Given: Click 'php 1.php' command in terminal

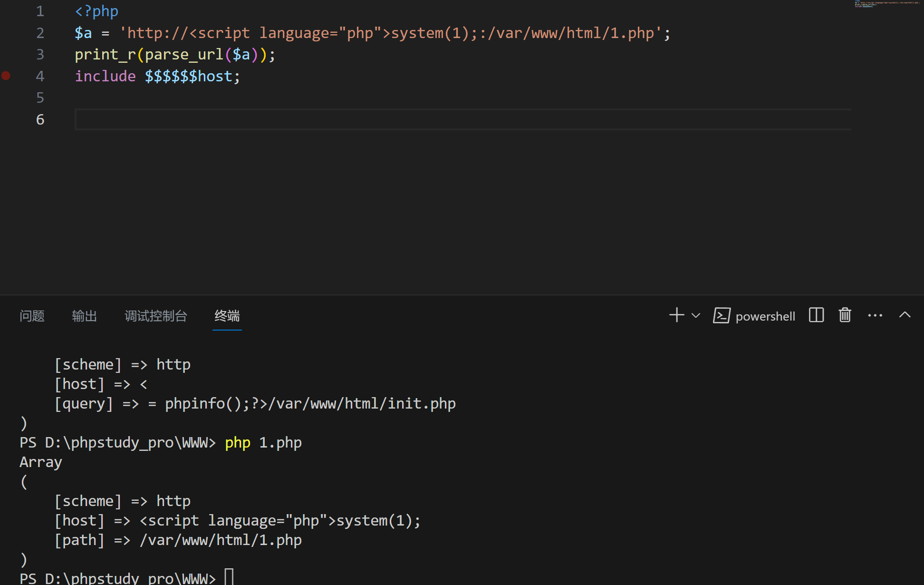Looking at the screenshot, I should coord(263,443).
